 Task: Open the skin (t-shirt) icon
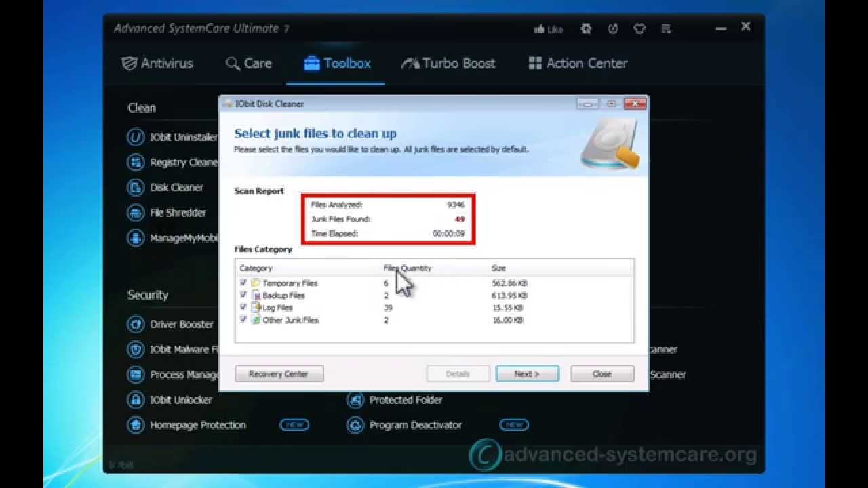click(639, 29)
